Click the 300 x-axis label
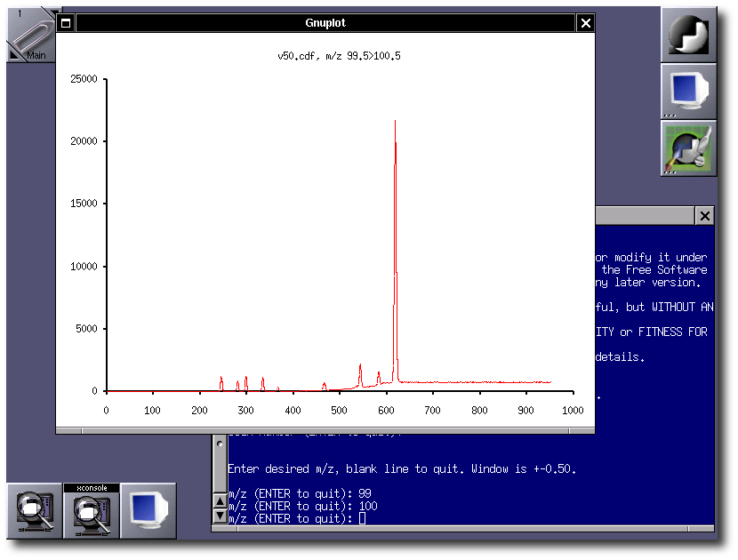The width and height of the screenshot is (738, 560). point(245,411)
